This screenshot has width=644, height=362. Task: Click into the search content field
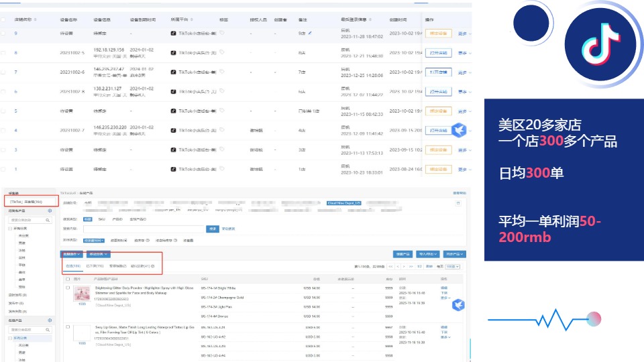(144, 229)
